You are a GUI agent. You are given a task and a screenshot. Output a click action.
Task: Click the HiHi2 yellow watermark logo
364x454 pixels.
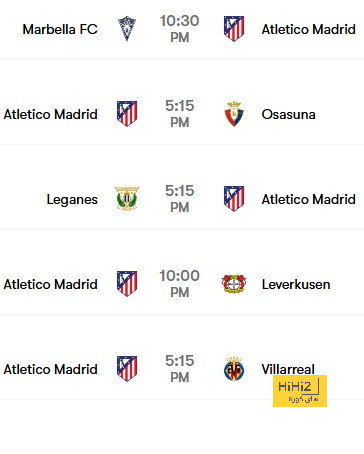click(300, 391)
